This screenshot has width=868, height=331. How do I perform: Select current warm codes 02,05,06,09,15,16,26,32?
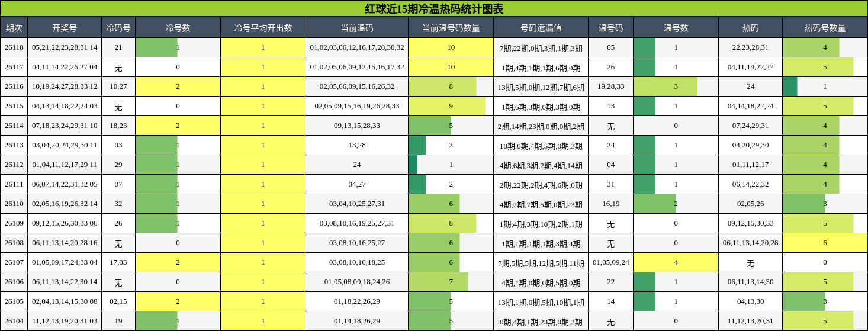[357, 86]
